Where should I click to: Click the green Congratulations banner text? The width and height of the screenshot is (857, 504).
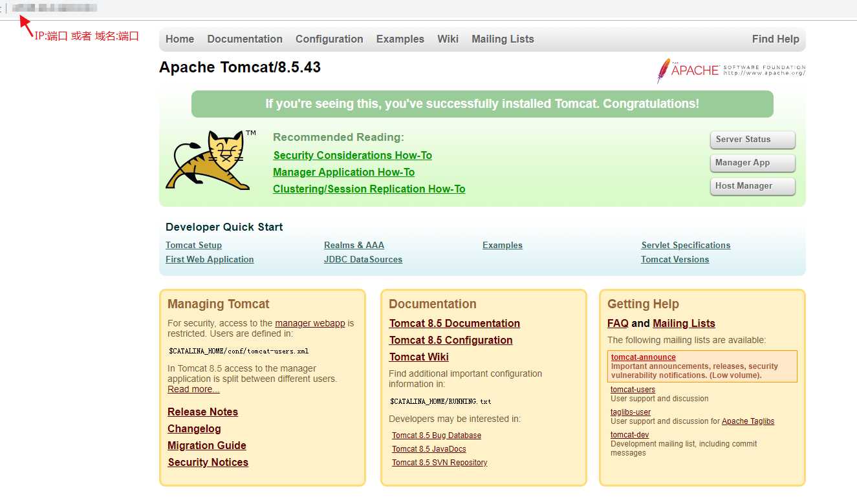click(482, 104)
